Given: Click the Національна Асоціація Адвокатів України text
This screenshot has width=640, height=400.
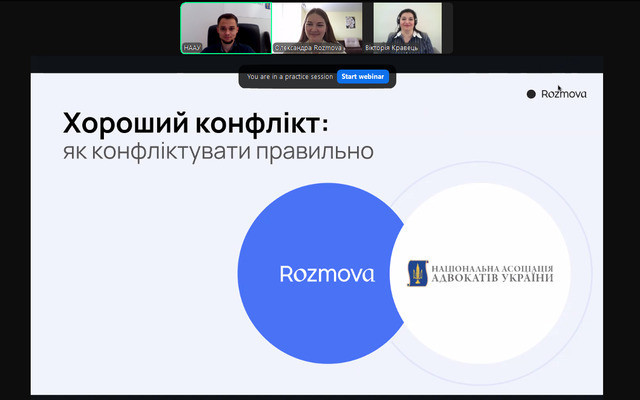Looking at the screenshot, I should point(492,273).
